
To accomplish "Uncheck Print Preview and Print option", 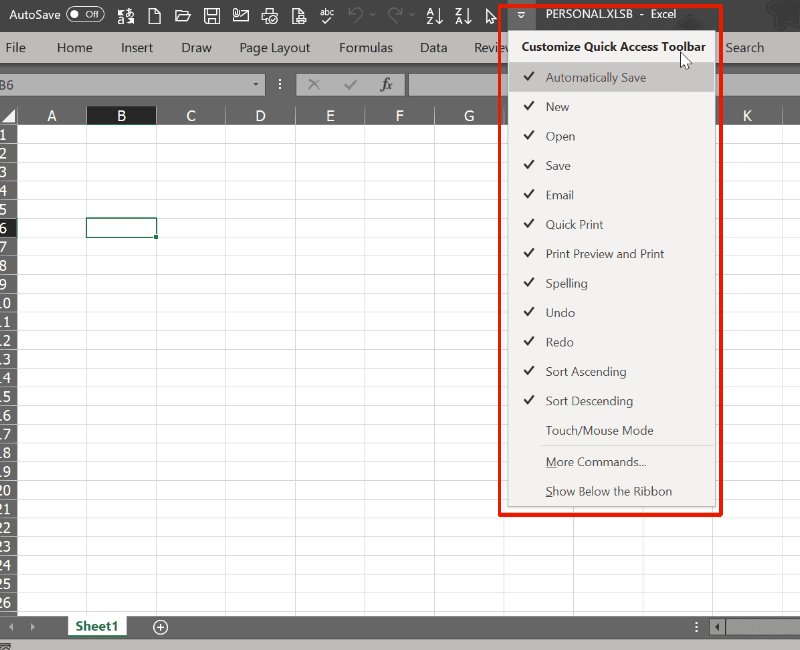I will pos(611,254).
